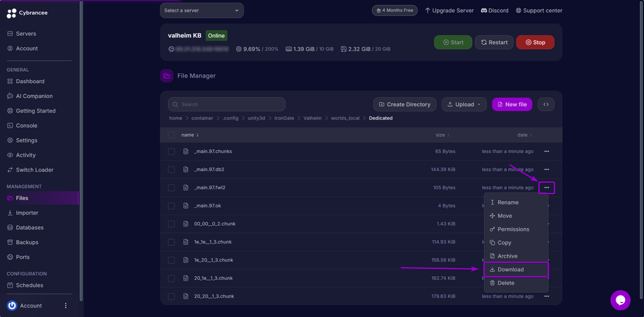
Task: Check the _main.97.fwl2 checkbox
Action: (171, 187)
